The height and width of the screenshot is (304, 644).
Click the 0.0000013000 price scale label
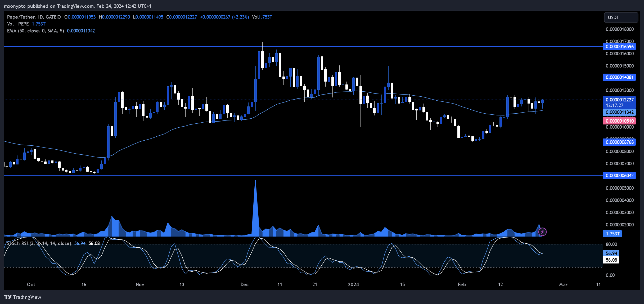620,91
